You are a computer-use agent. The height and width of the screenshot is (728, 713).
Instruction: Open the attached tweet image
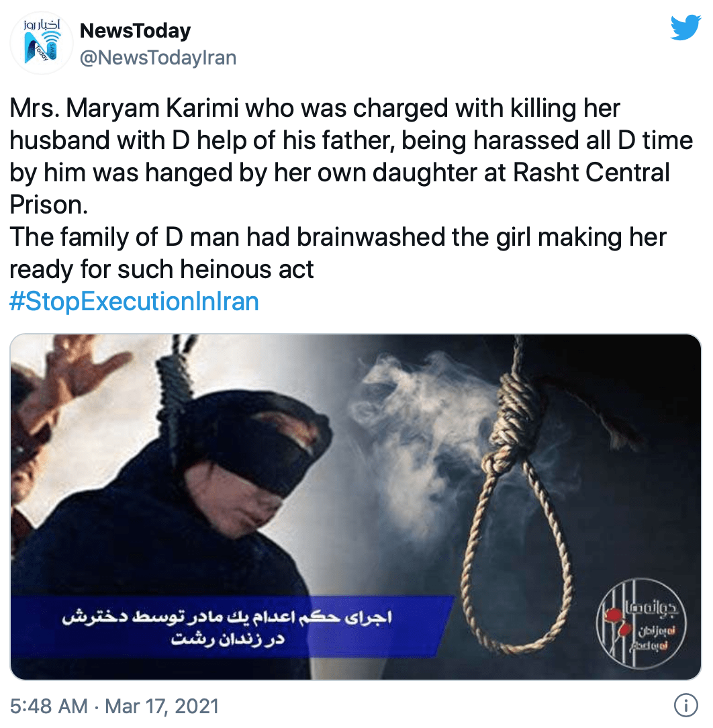tap(356, 507)
